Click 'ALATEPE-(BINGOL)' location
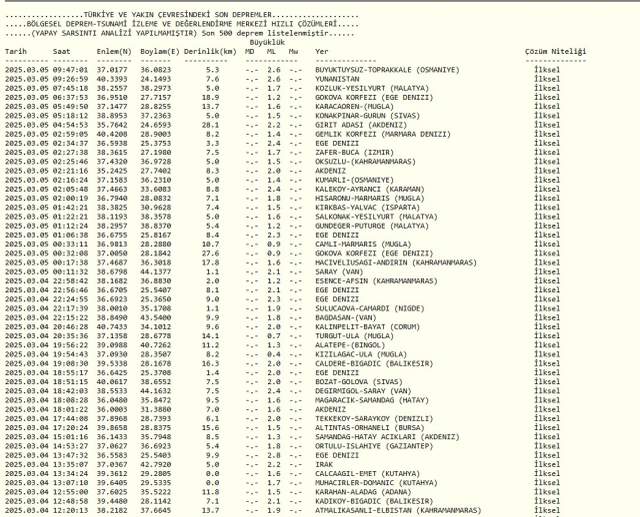The width and height of the screenshot is (640, 517). pos(350,345)
